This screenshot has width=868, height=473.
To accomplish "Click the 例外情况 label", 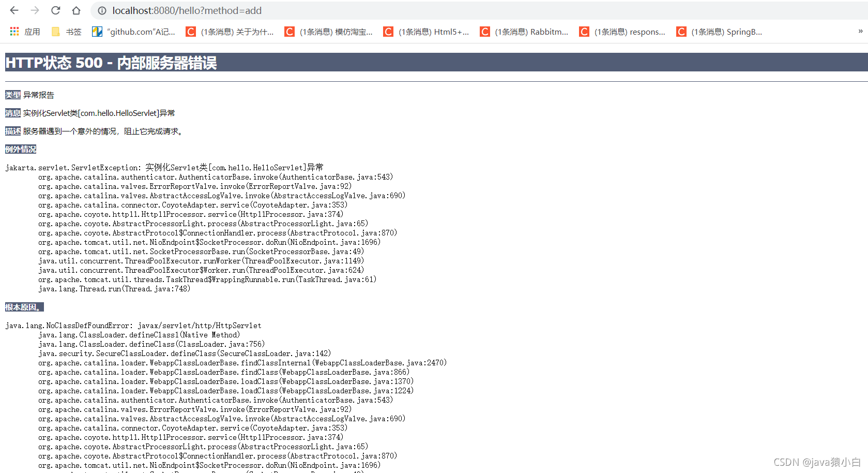I will click(x=21, y=149).
